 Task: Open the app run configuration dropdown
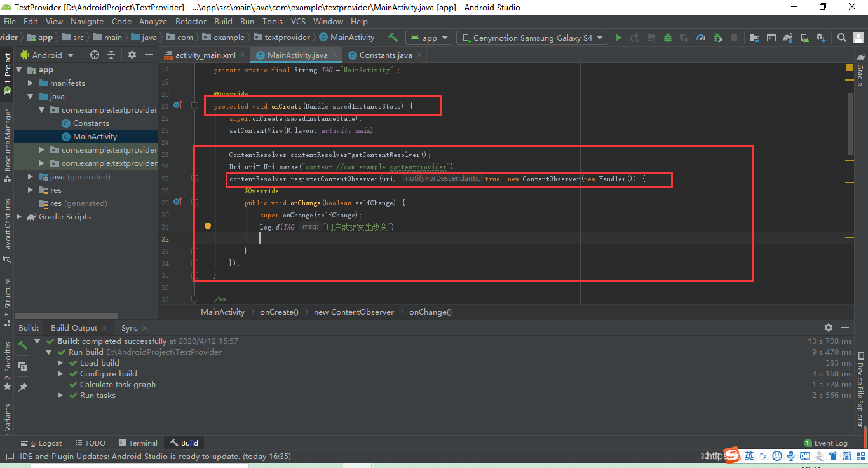point(429,38)
